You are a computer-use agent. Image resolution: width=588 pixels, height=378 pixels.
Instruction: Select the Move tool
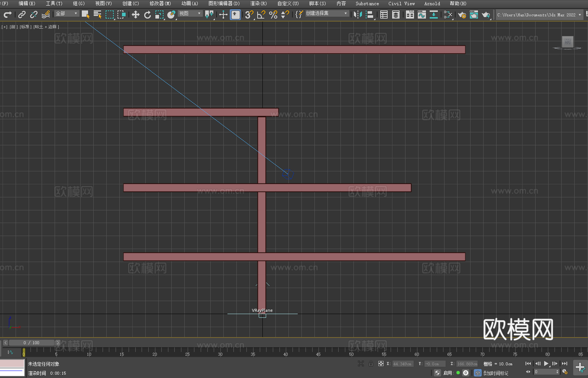[x=136, y=14]
